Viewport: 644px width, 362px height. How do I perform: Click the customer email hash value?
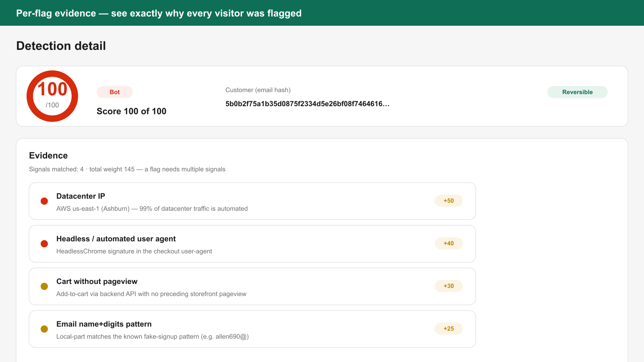point(308,104)
